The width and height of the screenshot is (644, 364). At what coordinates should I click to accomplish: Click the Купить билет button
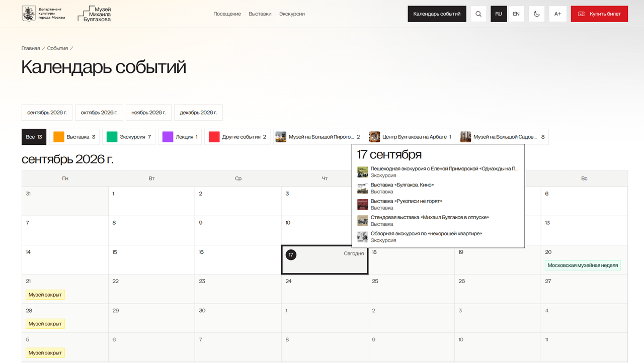599,14
